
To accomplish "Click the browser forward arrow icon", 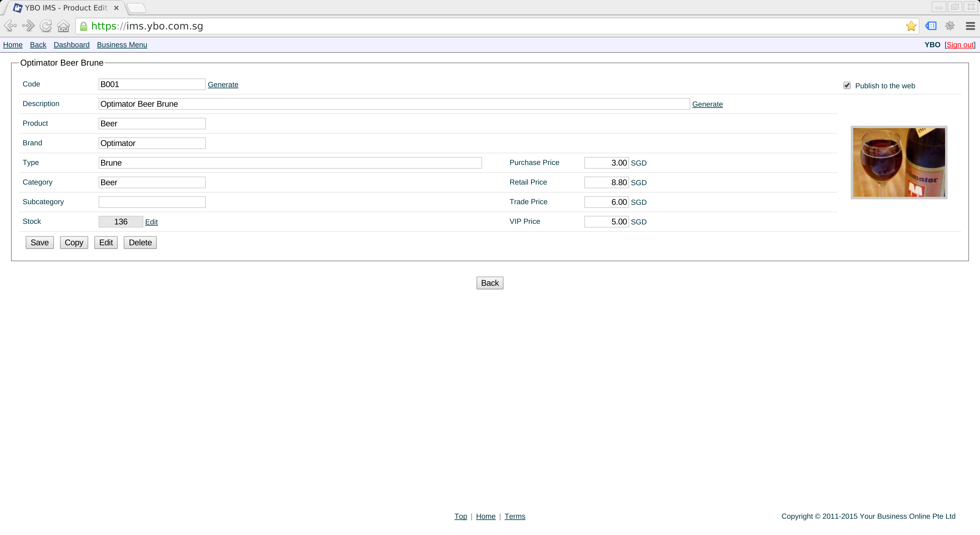I will 28,26.
